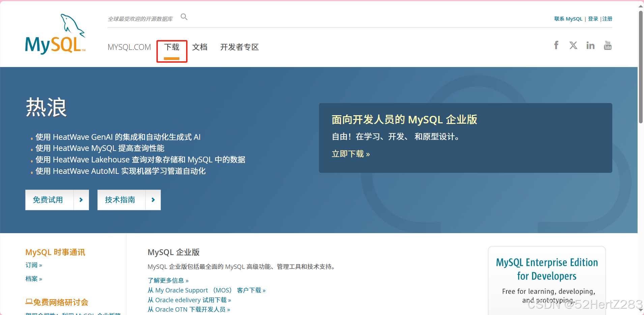Click MySQL Enterprise Edition for Developers banner
This screenshot has width=644, height=315.
(x=547, y=281)
